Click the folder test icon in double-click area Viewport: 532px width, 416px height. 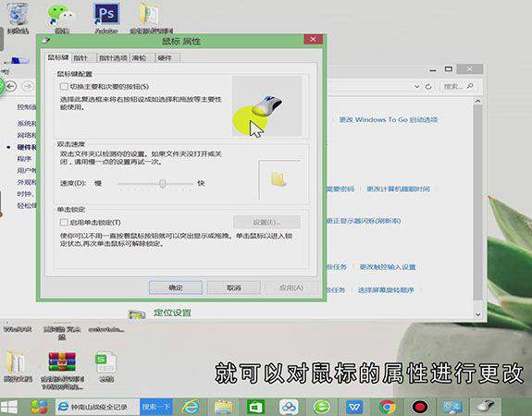point(278,178)
